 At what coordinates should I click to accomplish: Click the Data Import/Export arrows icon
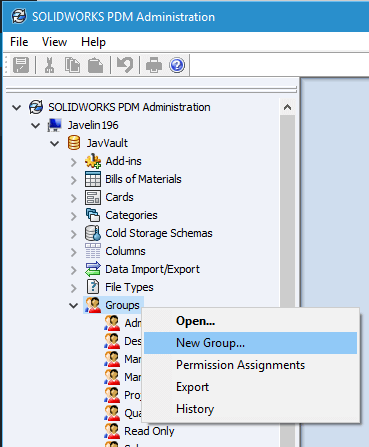pyautogui.click(x=93, y=269)
